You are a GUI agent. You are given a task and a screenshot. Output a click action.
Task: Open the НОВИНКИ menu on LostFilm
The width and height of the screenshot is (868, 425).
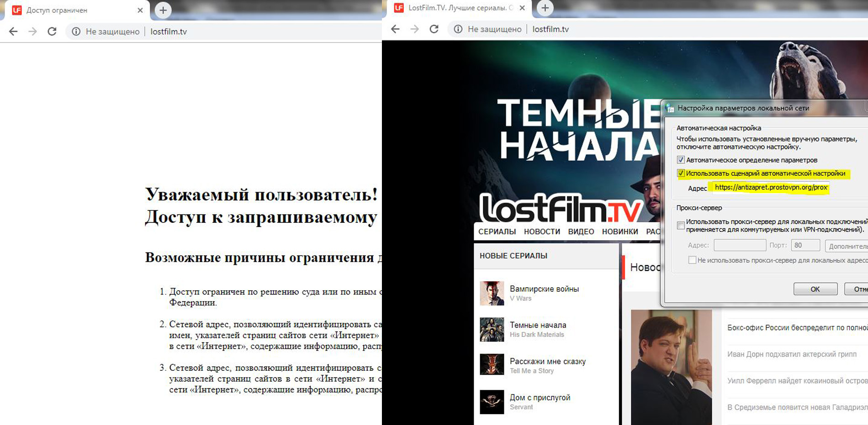click(620, 231)
